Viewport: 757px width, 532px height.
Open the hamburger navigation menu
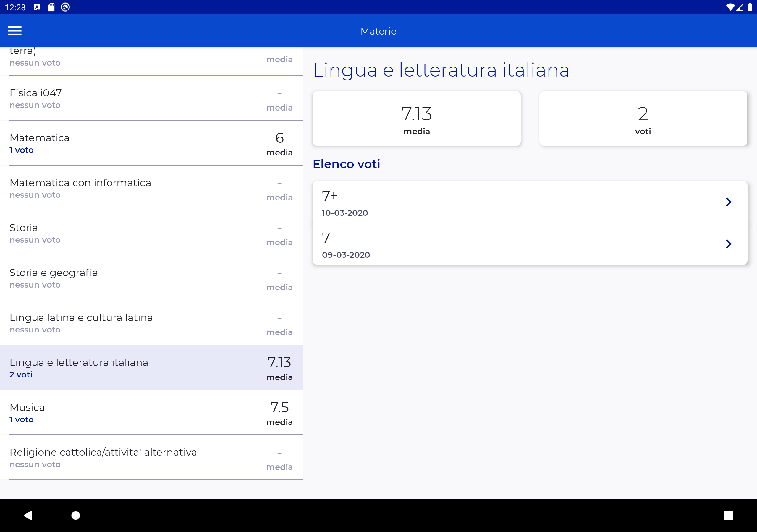(x=15, y=31)
